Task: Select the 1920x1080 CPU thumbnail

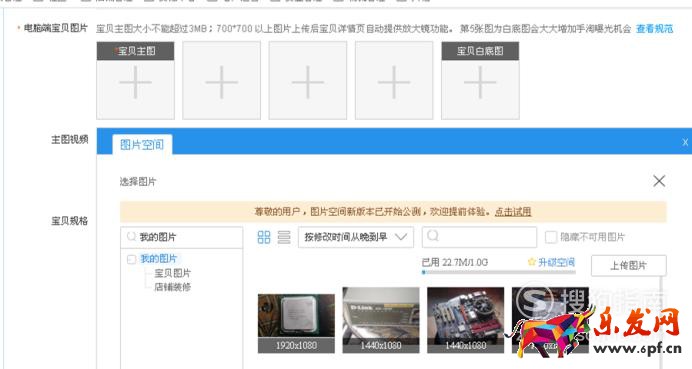Action: (x=296, y=324)
